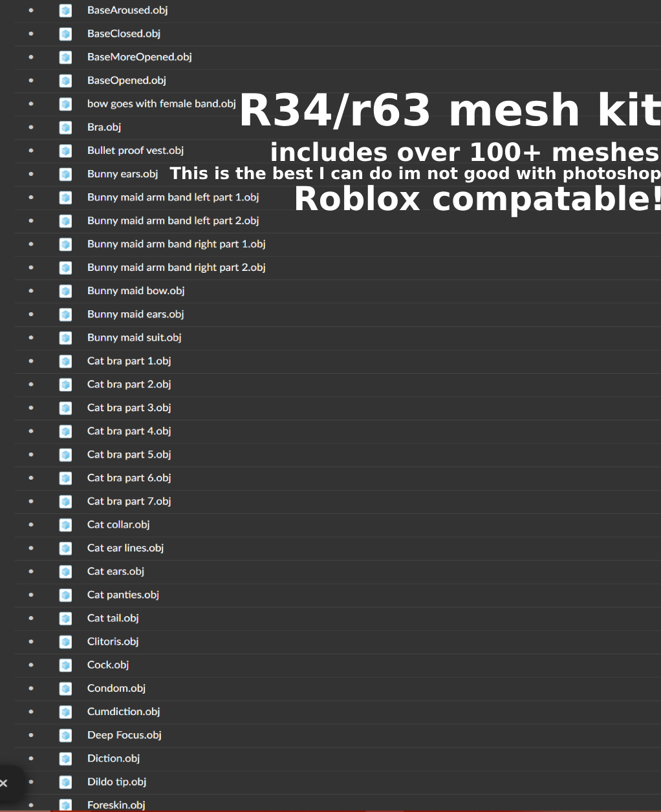
Task: Click the icon next to Cat bra part 4.obj
Action: (x=65, y=431)
